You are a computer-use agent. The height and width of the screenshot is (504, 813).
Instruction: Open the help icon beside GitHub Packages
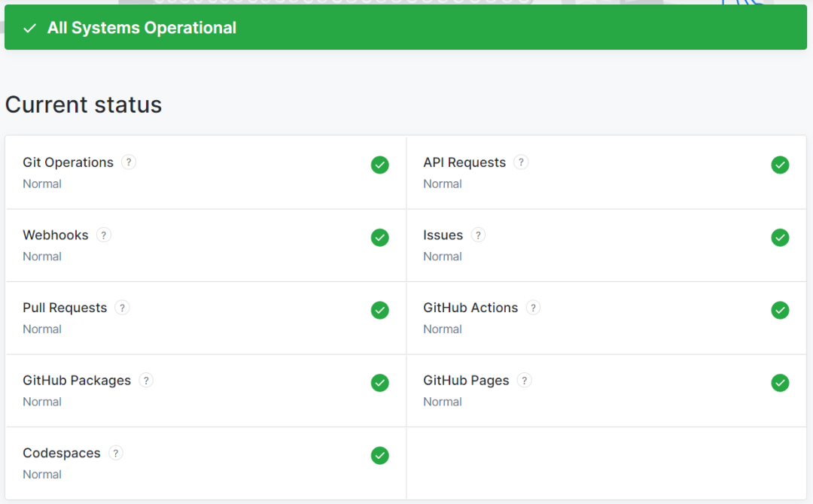[146, 380]
